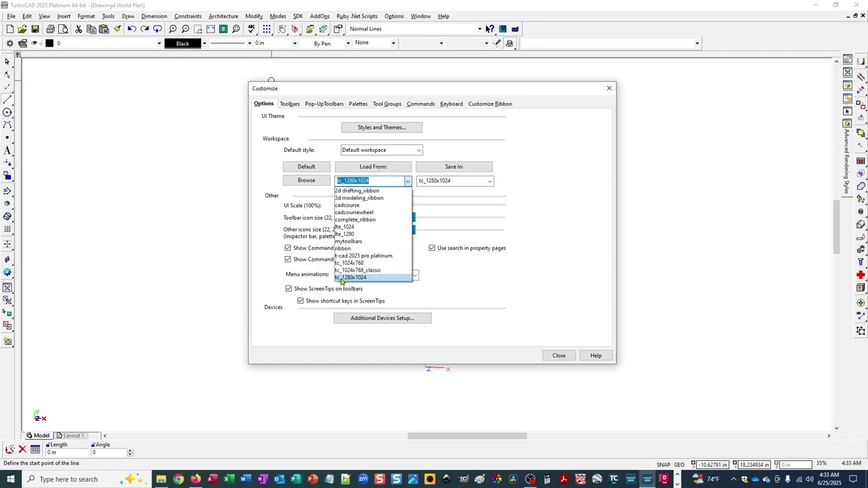Toggle the Angle lock icon
The height and width of the screenshot is (488, 868).
94,445
